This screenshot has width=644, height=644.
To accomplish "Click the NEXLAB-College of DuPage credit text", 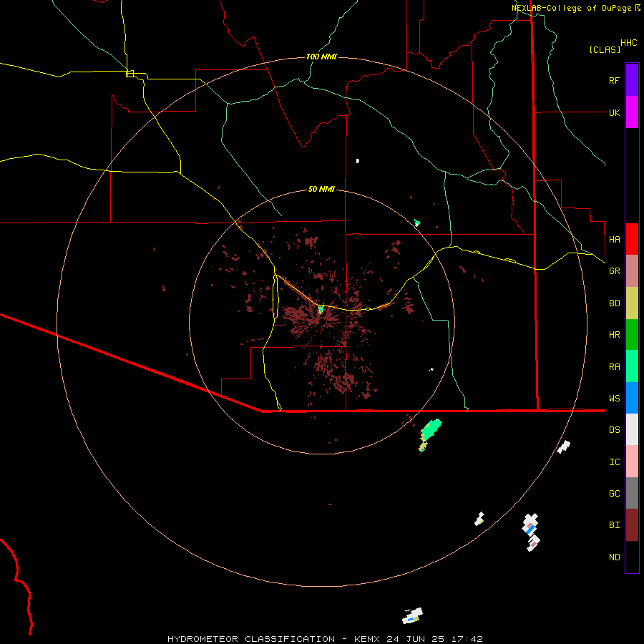I will (571, 8).
